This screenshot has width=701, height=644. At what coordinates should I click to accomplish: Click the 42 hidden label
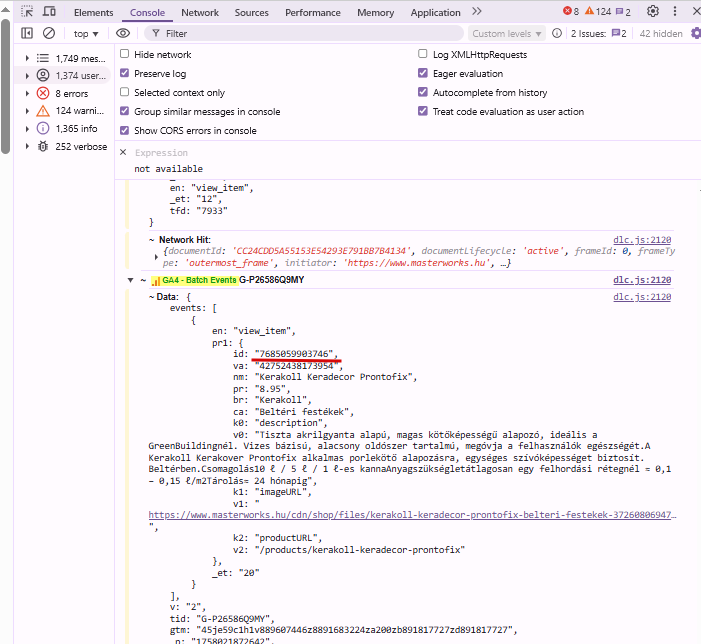coord(661,34)
